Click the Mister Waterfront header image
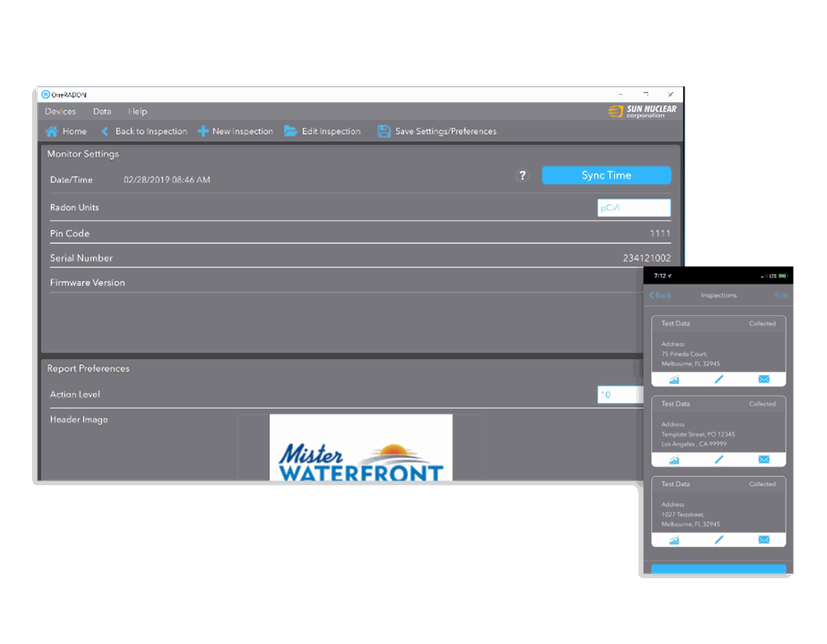827x644 pixels. (x=360, y=447)
